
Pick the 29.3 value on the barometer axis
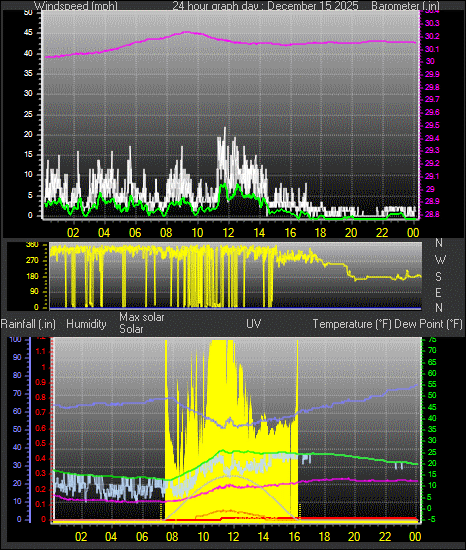(x=432, y=150)
